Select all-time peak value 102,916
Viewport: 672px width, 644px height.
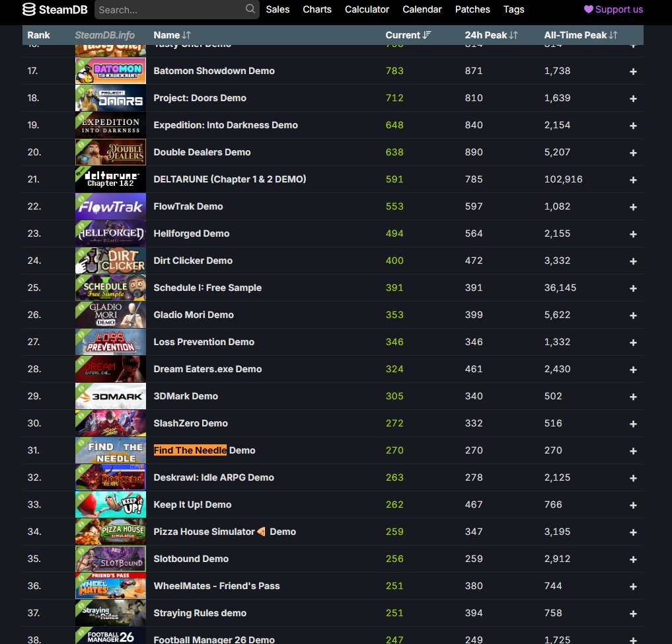[563, 179]
